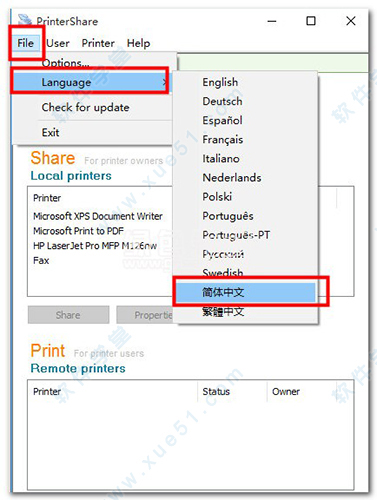Expand the Language submenu entry
Image resolution: width=377 pixels, height=500 pixels.
[93, 82]
